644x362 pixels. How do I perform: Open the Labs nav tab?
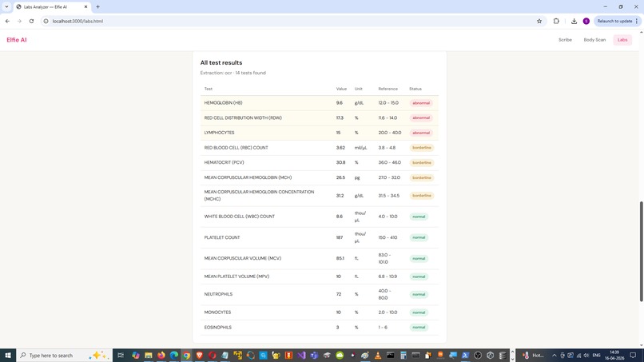click(622, 40)
